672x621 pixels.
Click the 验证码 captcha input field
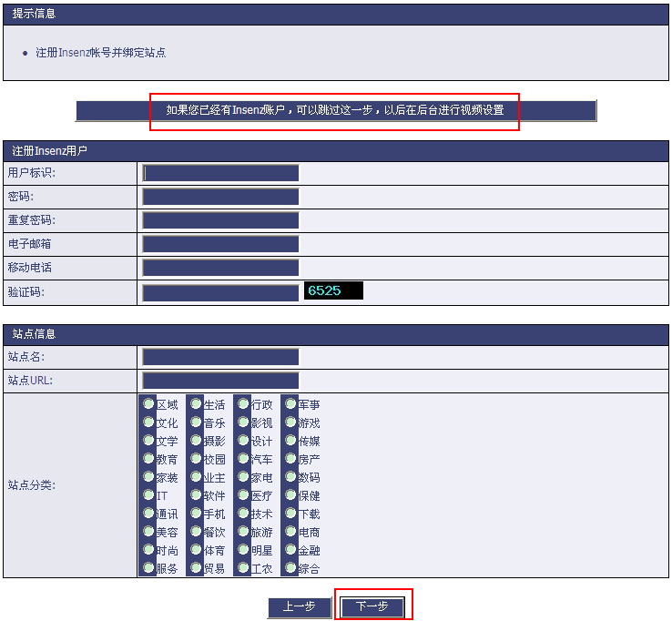[x=220, y=293]
